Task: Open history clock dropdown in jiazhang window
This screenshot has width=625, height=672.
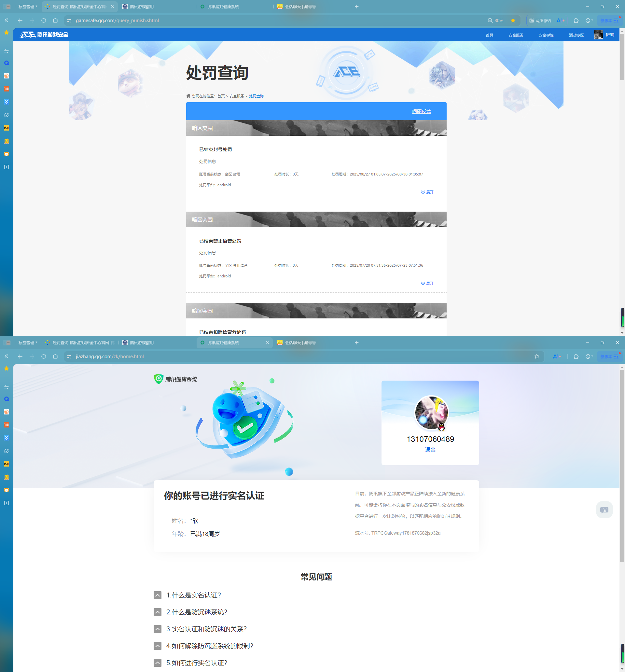Action: point(589,357)
